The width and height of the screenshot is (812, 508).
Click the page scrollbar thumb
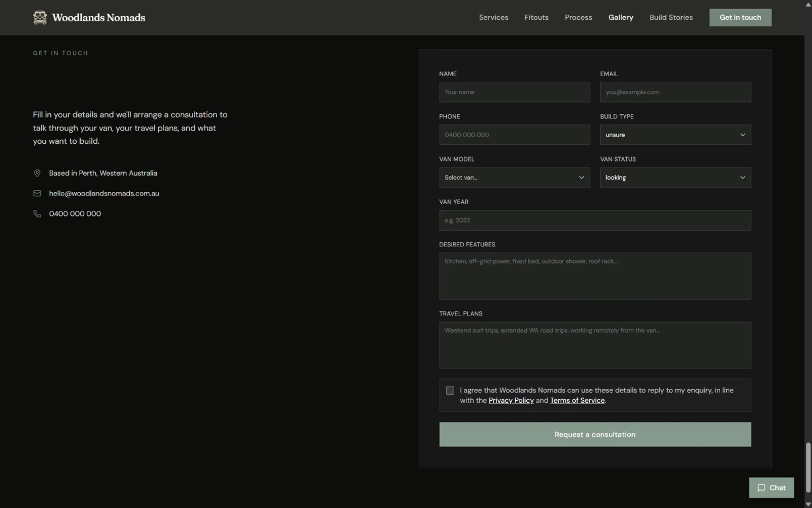coord(808,468)
